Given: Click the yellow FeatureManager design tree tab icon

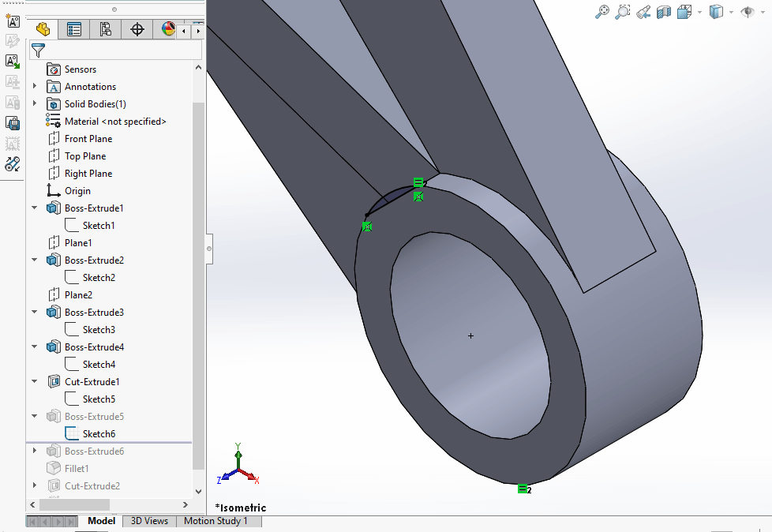Looking at the screenshot, I should coord(42,28).
